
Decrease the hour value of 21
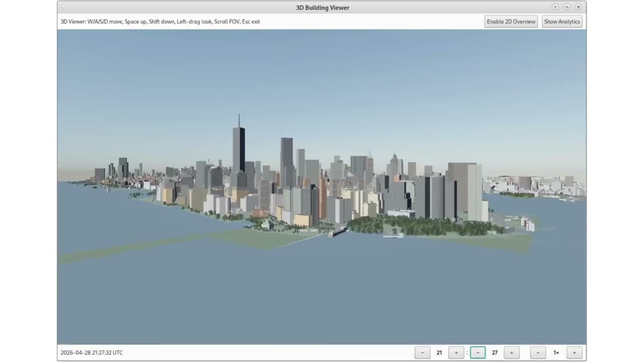point(422,353)
